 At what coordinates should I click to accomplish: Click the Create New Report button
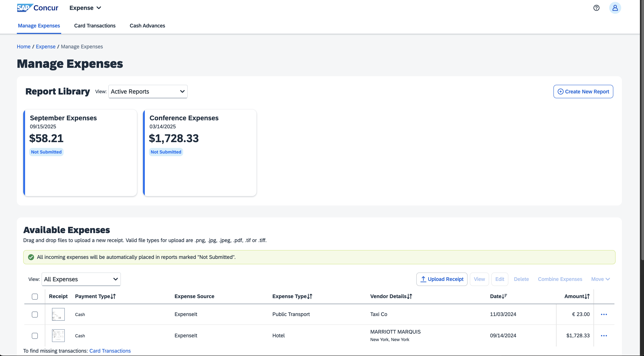point(583,92)
